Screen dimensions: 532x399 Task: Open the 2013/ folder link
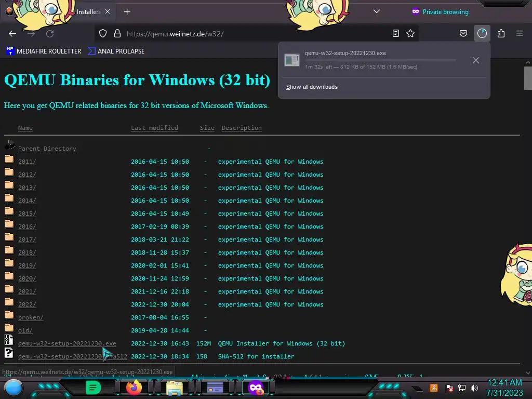(x=27, y=188)
